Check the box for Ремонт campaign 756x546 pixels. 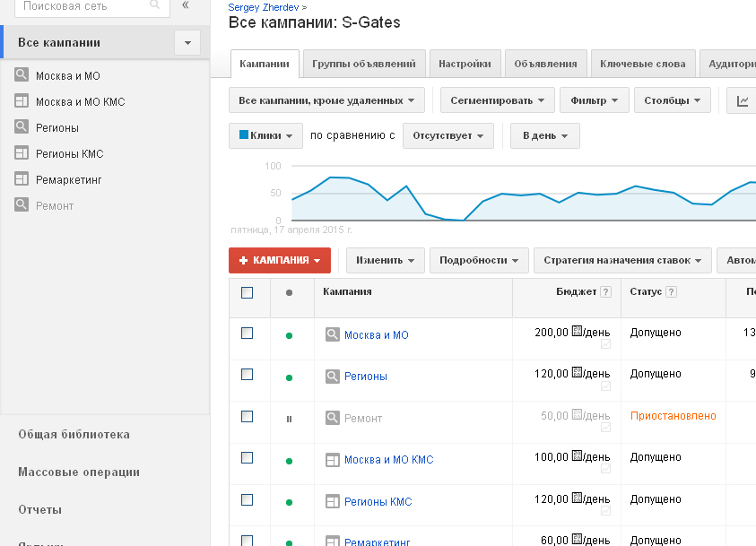coord(247,416)
